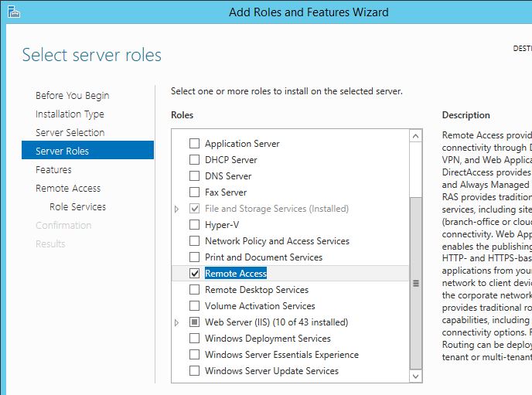Image resolution: width=532 pixels, height=395 pixels.
Task: Expand File and Storage Services node
Action: [177, 209]
